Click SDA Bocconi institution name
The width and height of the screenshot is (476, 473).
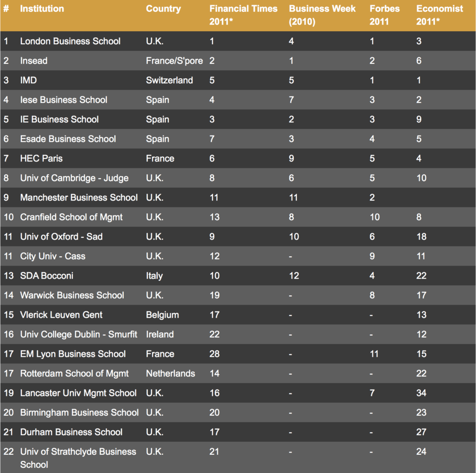tap(47, 276)
